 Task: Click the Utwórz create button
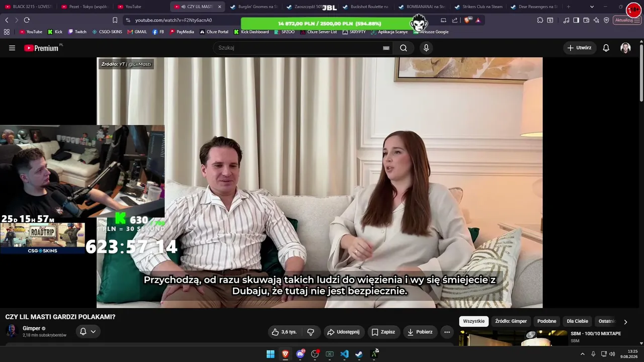pyautogui.click(x=579, y=48)
